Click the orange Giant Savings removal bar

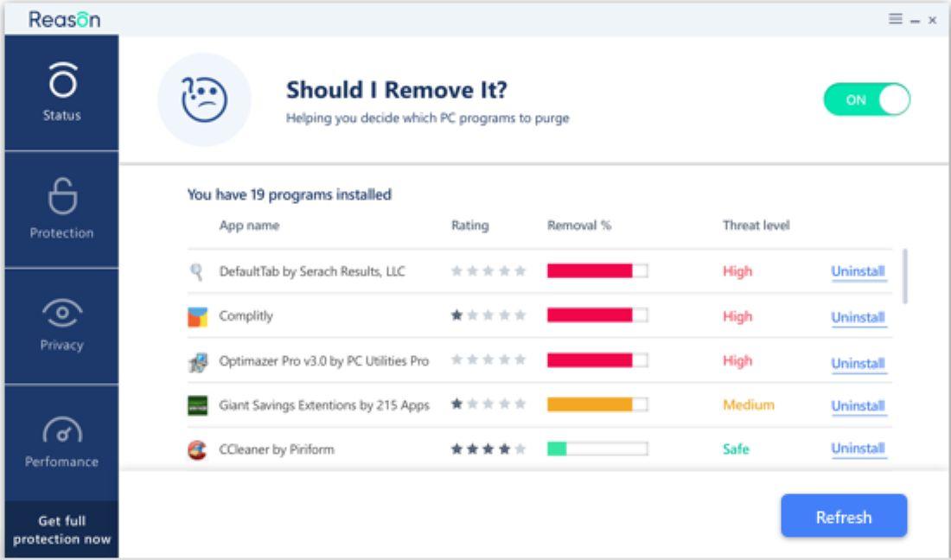[x=597, y=404]
